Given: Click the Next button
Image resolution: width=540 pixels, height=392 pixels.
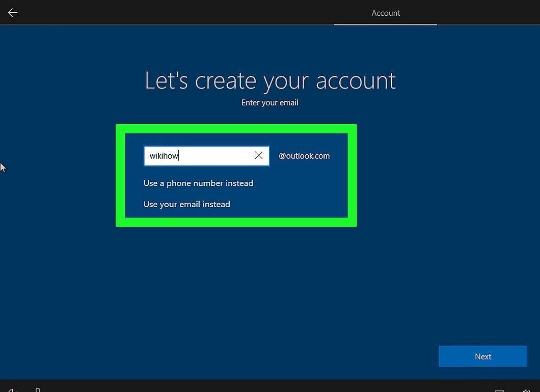Looking at the screenshot, I should (x=483, y=356).
